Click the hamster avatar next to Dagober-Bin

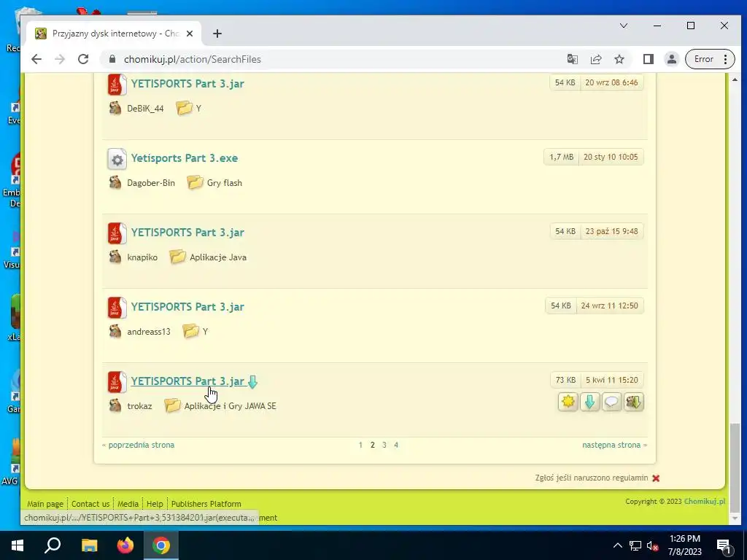[115, 182]
